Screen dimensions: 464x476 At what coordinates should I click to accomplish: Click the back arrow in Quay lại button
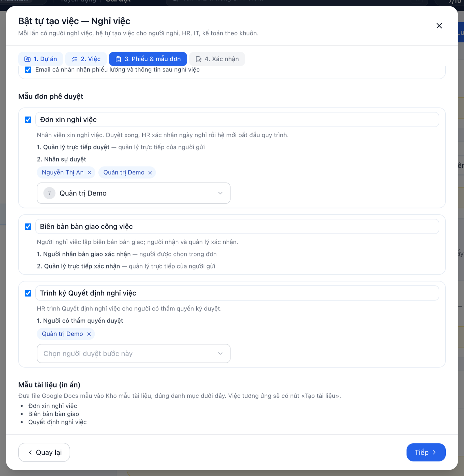30,452
